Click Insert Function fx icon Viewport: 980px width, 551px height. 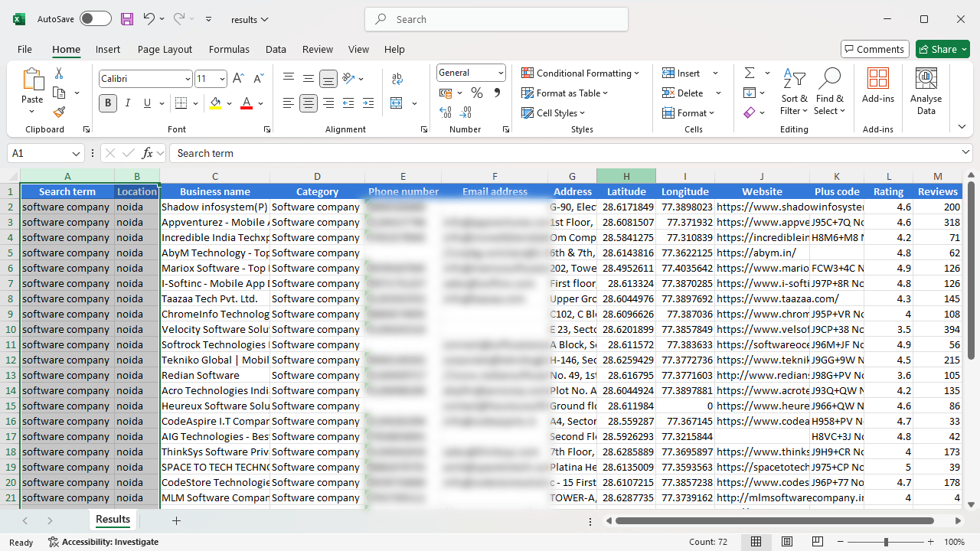click(x=148, y=153)
